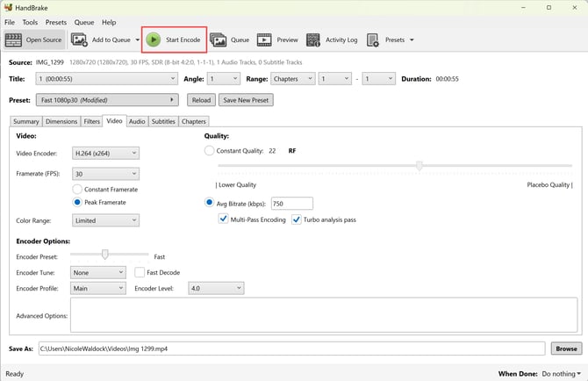Click the Encoder Preset slider handle
Image resolution: width=588 pixels, height=381 pixels.
tap(105, 255)
